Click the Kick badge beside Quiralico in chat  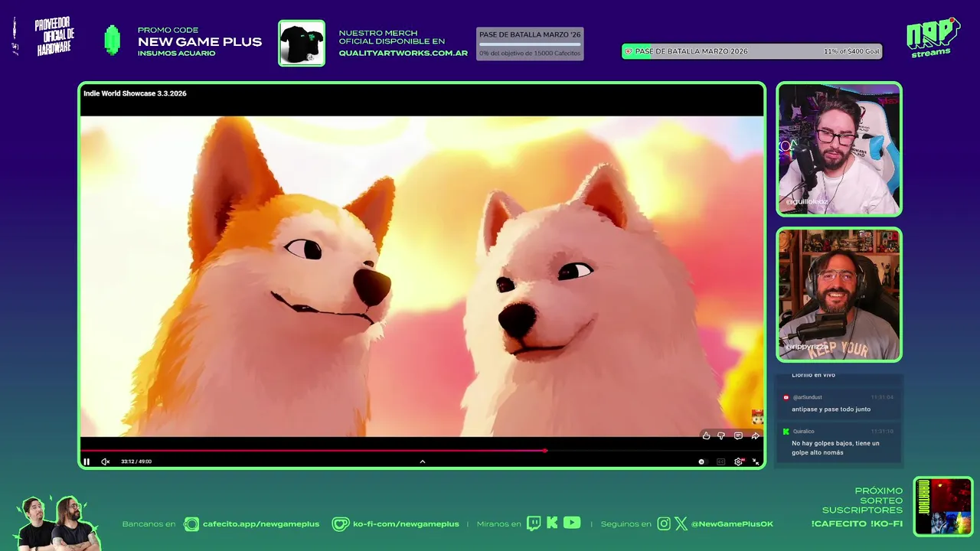click(786, 432)
